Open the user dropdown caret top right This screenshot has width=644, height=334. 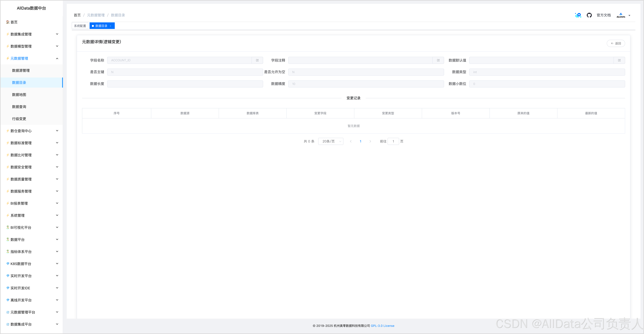629,15
